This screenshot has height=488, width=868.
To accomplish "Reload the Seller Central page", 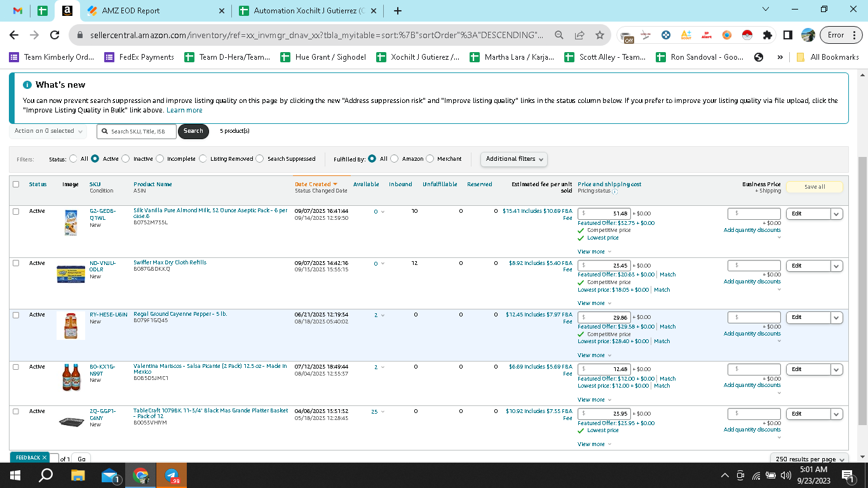I will click(x=55, y=35).
